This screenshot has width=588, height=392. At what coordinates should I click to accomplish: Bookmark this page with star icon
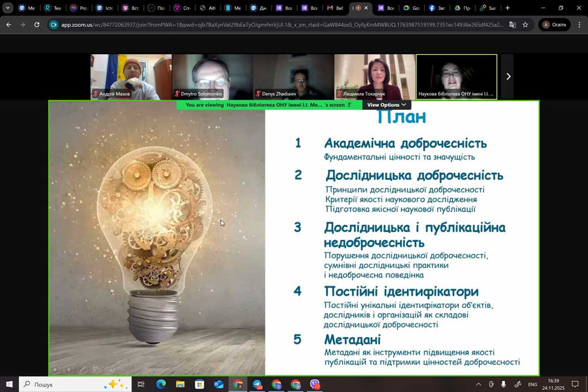click(x=525, y=24)
